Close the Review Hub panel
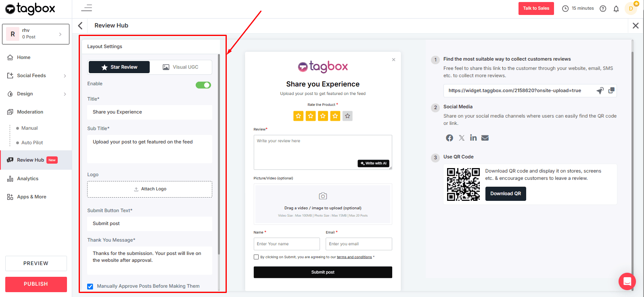 click(636, 25)
